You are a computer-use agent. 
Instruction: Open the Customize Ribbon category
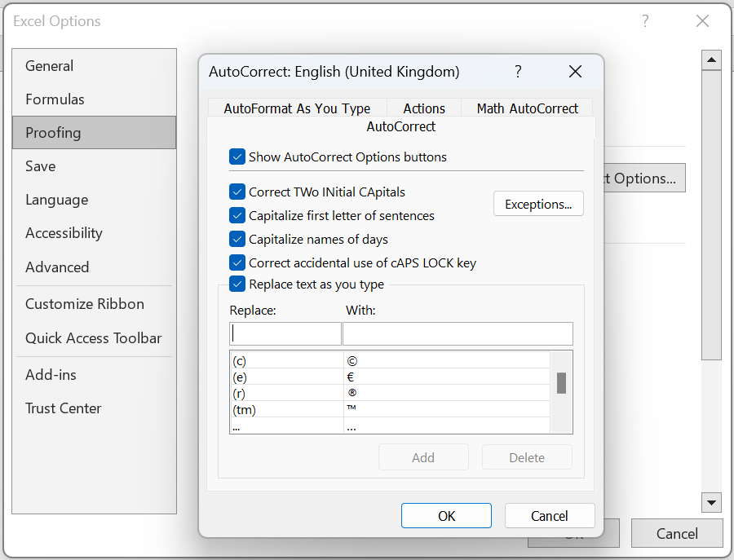pyautogui.click(x=94, y=304)
